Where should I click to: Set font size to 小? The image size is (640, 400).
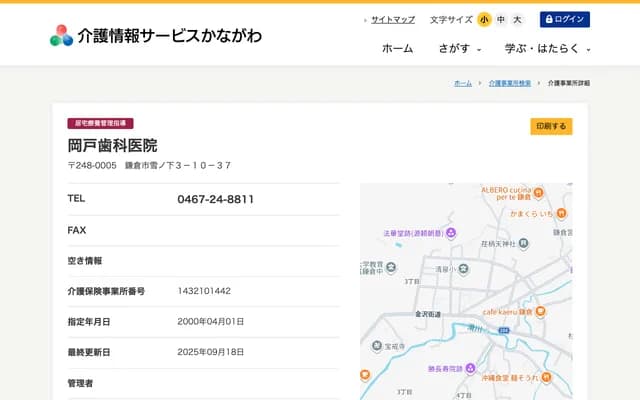point(484,20)
